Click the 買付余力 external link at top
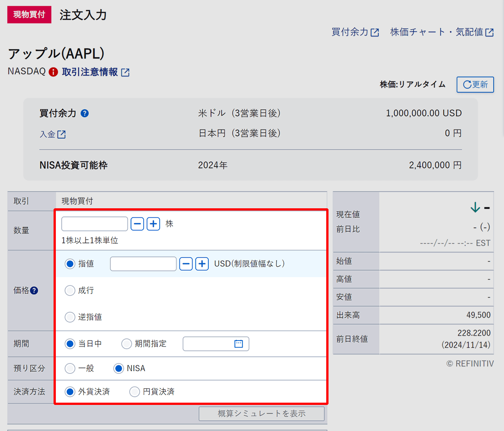 click(355, 32)
